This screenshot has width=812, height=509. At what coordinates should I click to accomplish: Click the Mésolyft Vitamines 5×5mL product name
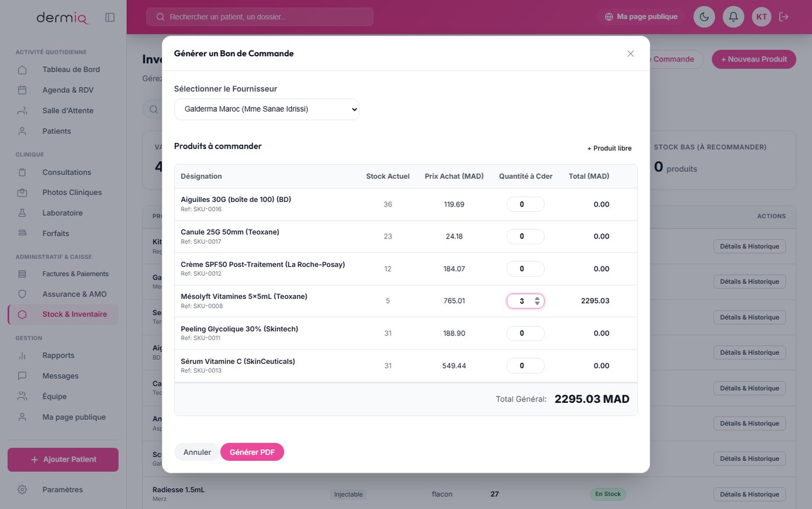pos(244,297)
